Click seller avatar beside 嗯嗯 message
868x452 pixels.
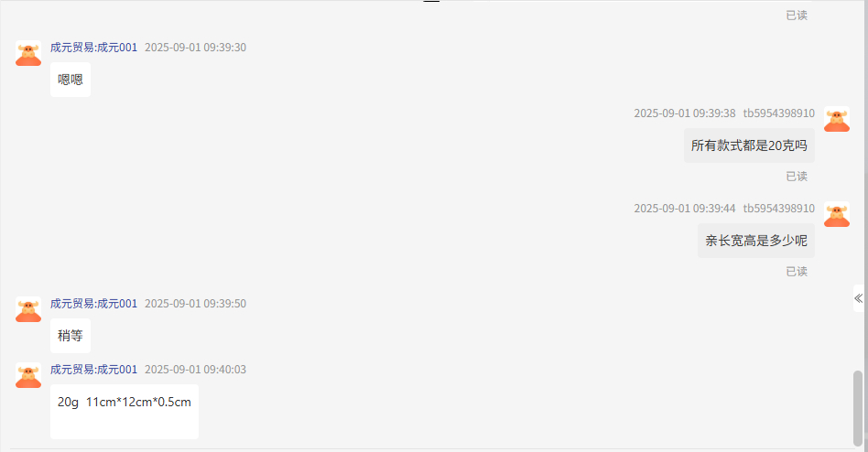point(28,53)
